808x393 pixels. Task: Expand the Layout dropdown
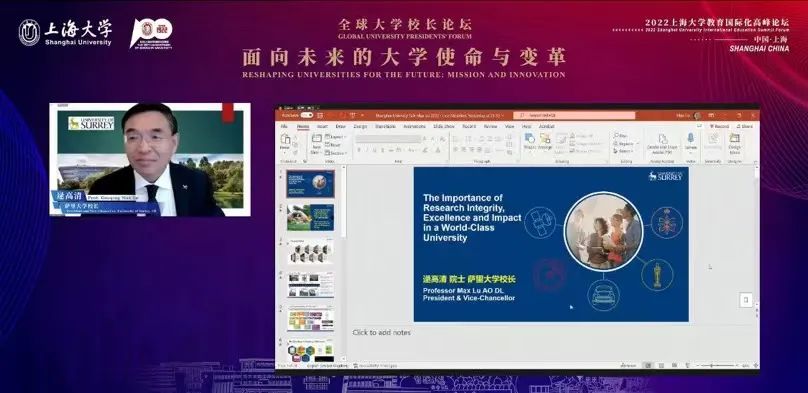(336, 137)
